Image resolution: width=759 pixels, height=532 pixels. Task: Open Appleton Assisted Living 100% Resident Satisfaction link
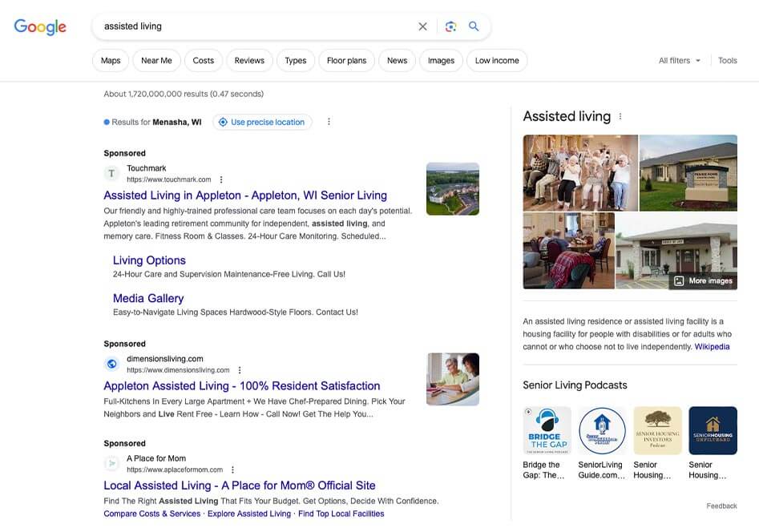242,386
